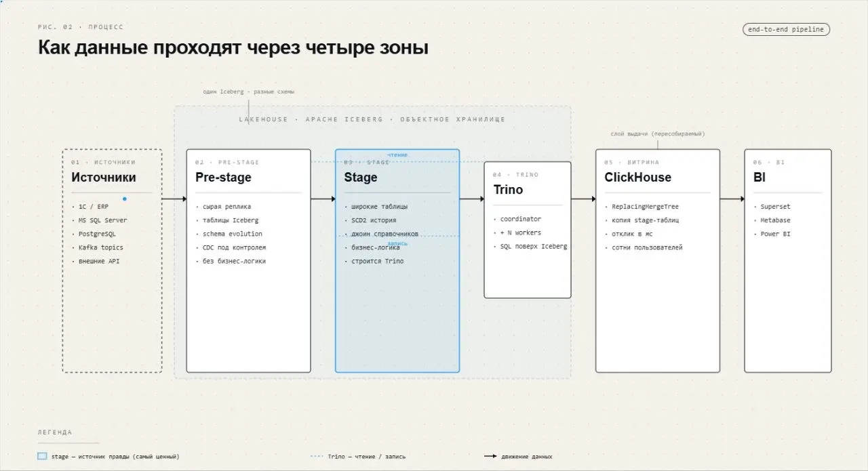This screenshot has height=471, width=868.
Task: Click the large "Источники" card heading
Action: (x=104, y=178)
